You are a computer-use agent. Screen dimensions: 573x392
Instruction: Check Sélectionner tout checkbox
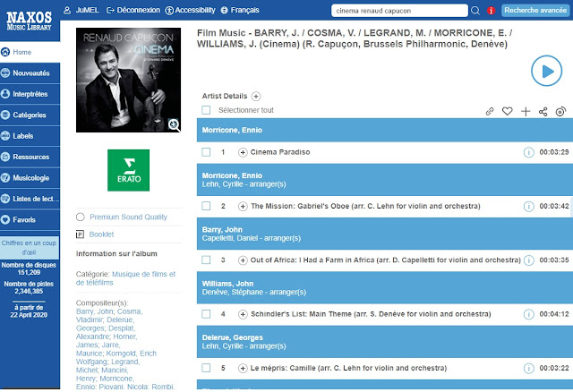coord(206,110)
